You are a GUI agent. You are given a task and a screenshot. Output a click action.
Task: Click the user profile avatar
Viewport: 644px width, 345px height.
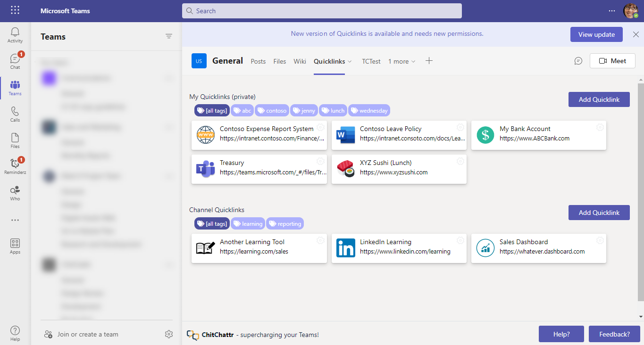630,11
